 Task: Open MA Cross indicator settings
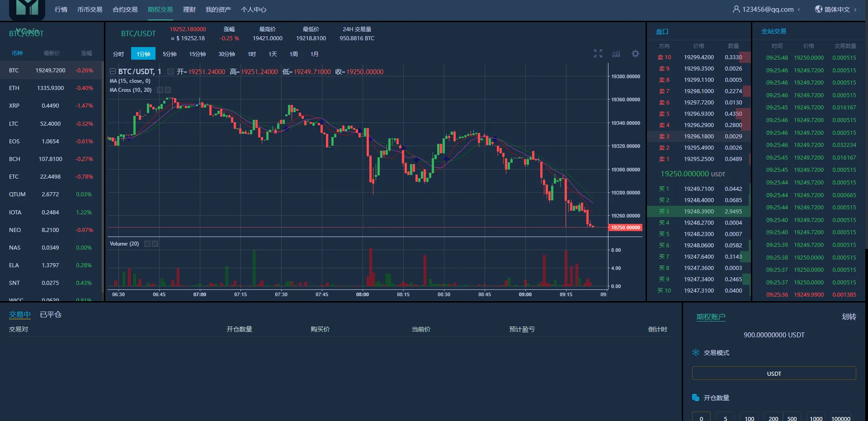pyautogui.click(x=160, y=90)
